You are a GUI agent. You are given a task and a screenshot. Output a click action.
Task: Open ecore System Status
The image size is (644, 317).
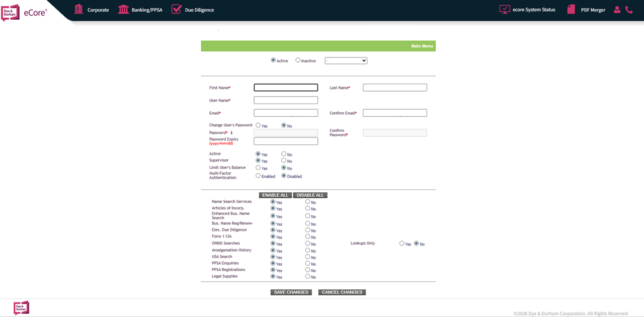point(534,10)
